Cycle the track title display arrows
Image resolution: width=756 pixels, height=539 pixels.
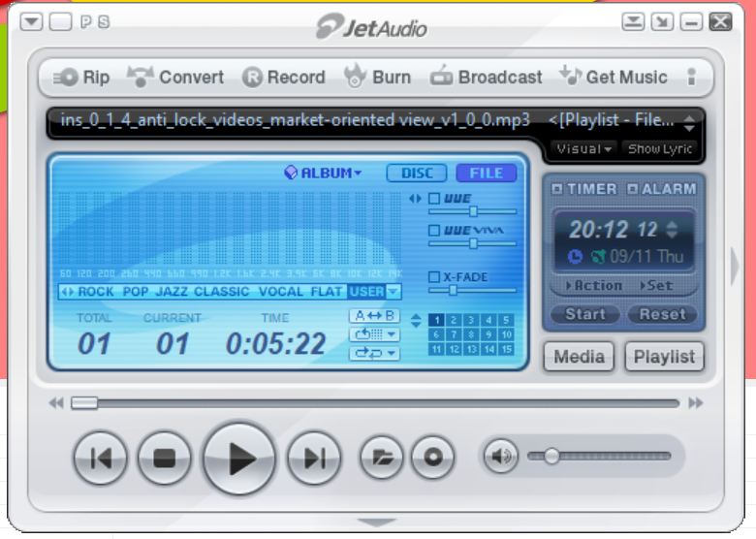(689, 123)
